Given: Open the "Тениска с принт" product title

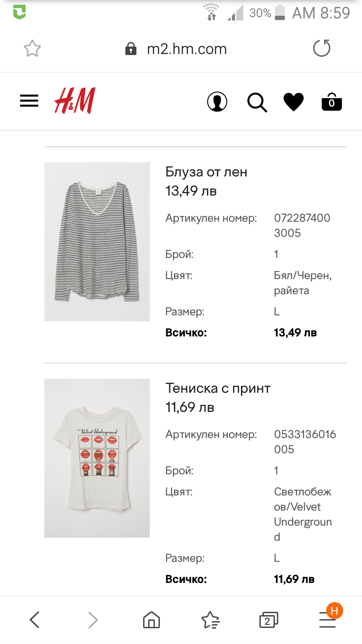Looking at the screenshot, I should (218, 388).
